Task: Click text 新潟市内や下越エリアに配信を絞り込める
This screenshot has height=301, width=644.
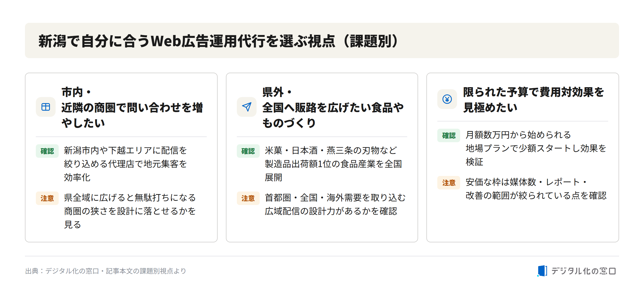Action: pos(125,157)
